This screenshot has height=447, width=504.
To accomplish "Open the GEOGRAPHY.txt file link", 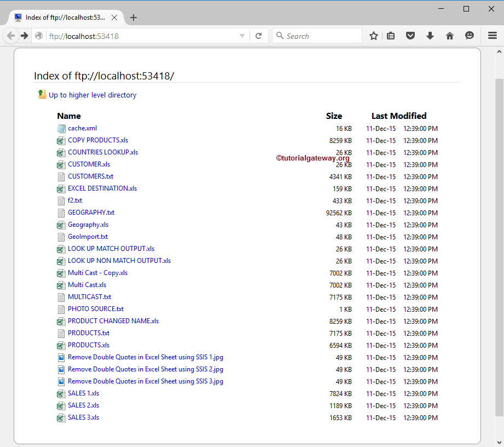I will coord(91,213).
